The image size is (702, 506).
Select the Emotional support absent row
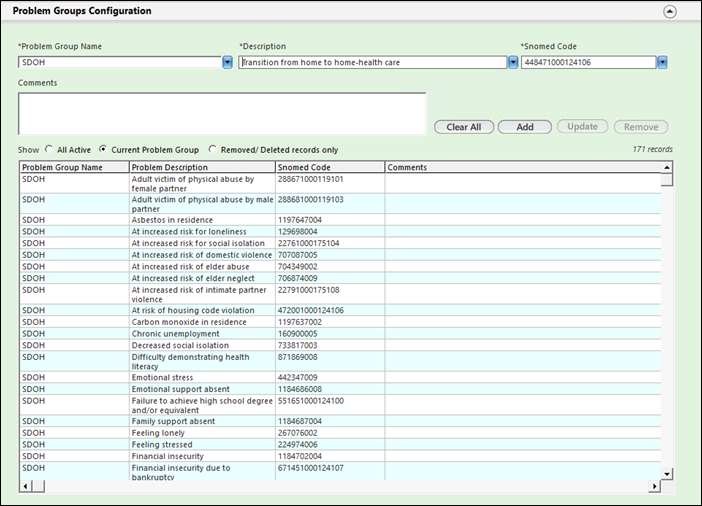tap(340, 389)
